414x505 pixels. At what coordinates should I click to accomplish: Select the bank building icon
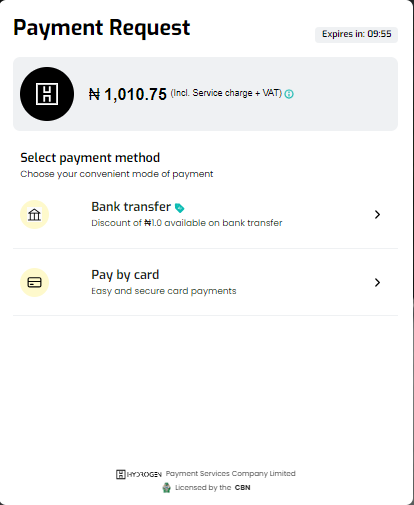34,215
